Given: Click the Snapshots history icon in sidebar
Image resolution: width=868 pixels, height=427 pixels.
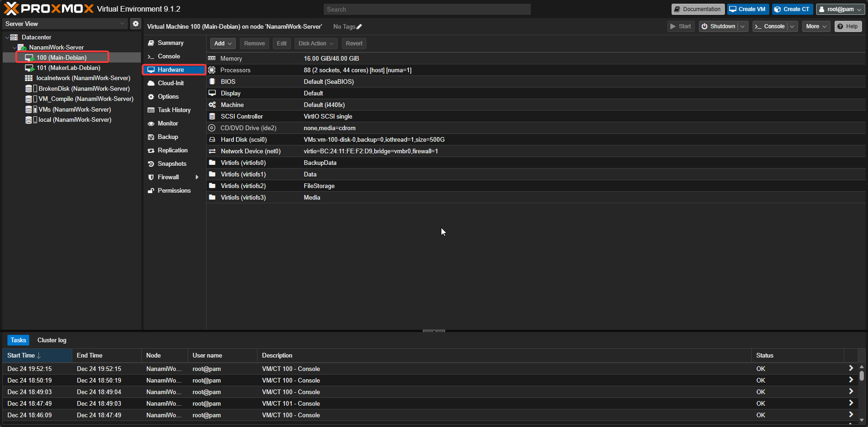Looking at the screenshot, I should click(x=151, y=164).
